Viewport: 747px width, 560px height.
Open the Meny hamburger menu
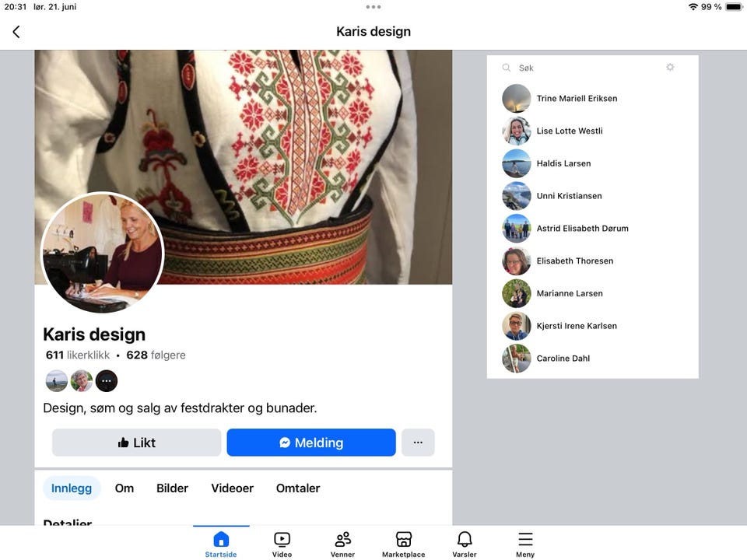click(525, 544)
